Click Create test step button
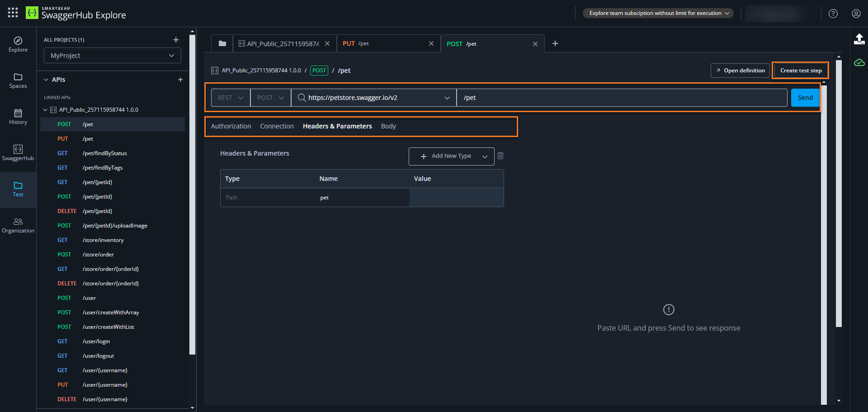 click(801, 71)
